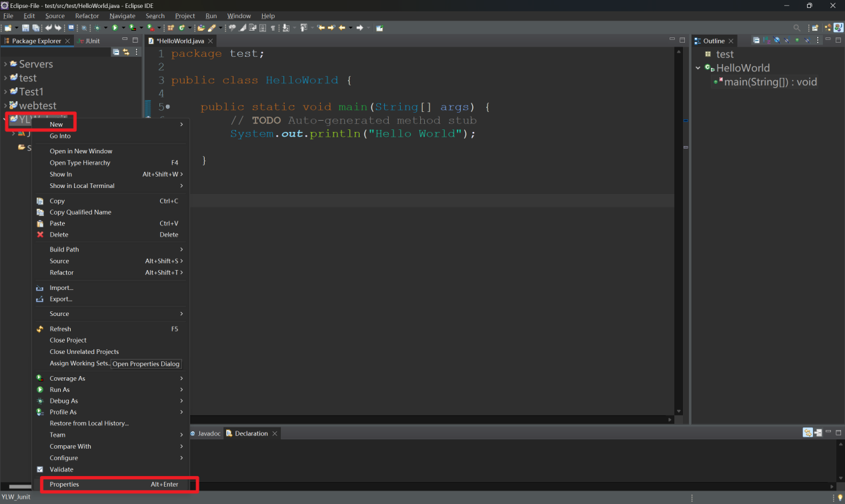Click the Access Commands search magnifier icon
The height and width of the screenshot is (504, 845).
797,27
